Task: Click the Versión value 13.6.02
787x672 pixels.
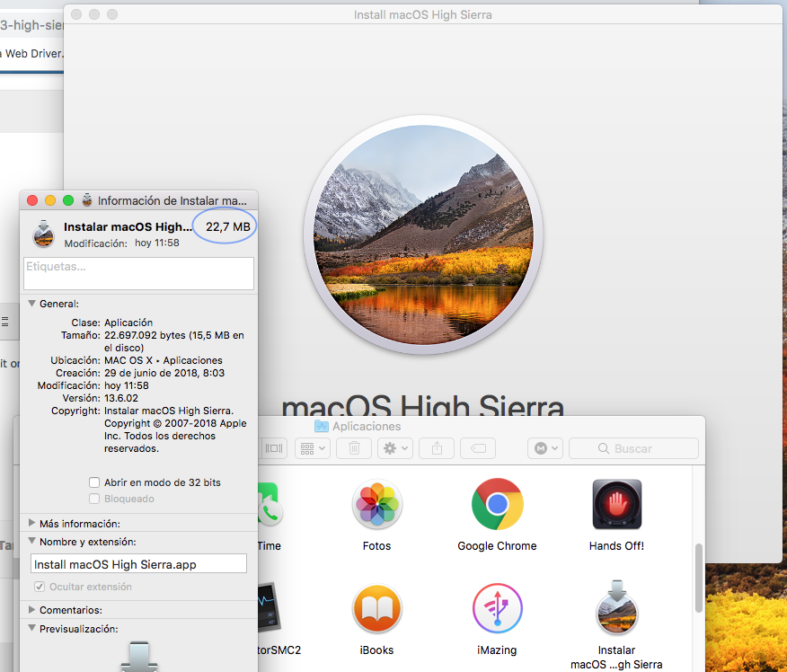Action: coord(121,398)
